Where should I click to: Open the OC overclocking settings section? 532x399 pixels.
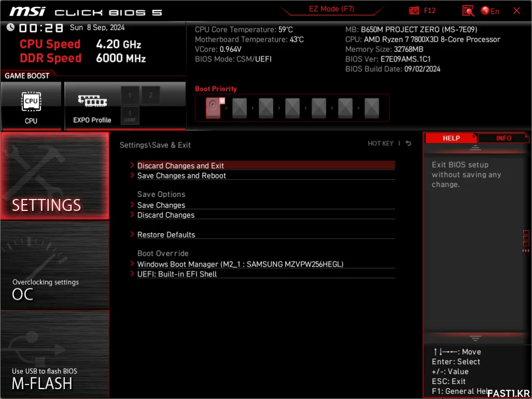(55, 265)
